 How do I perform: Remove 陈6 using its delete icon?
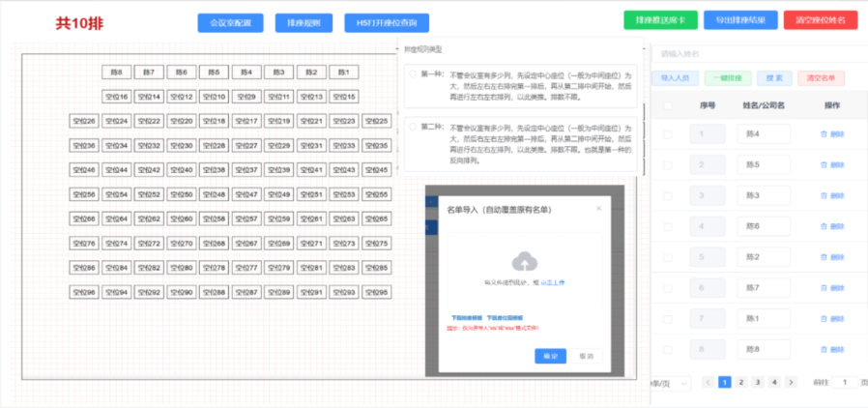823,226
